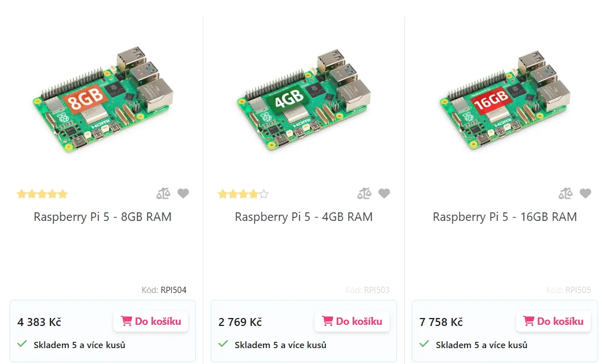
Task: Click stock status under 7 758 Kč price
Action: (x=481, y=345)
